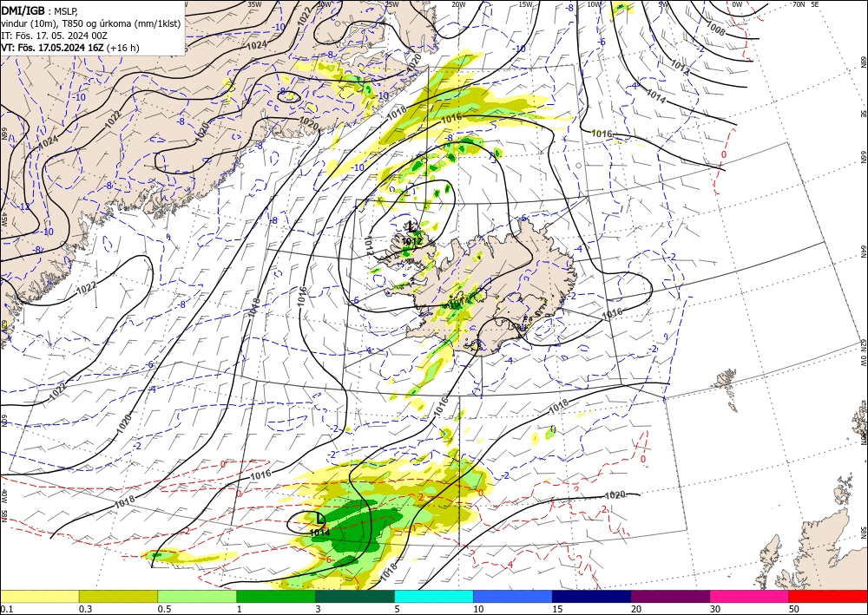This screenshot has height=615, width=868.
Task: Click the 'L' low marker northwest of Iceland
Action: (411, 226)
